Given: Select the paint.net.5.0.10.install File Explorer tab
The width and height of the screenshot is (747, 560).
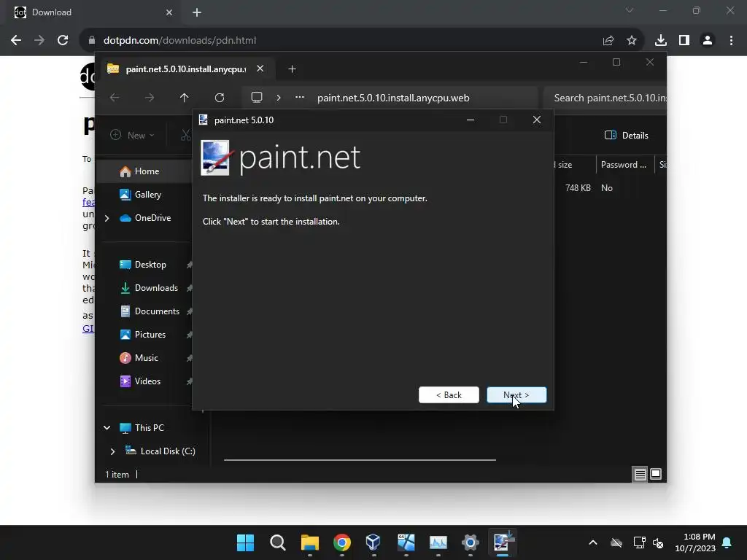Looking at the screenshot, I should pos(185,69).
